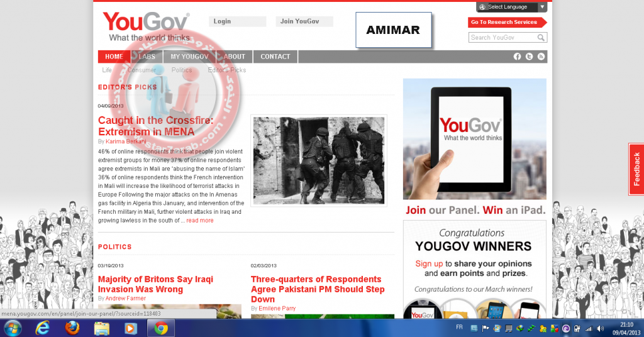Viewport: 644px width, 337px height.
Task: Open YouGov Twitter page icon
Action: (x=529, y=57)
